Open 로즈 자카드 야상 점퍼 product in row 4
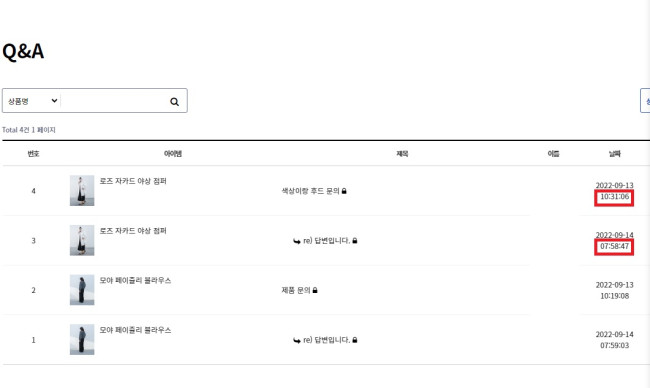Image resolution: width=650 pixels, height=388 pixels. coord(133,181)
